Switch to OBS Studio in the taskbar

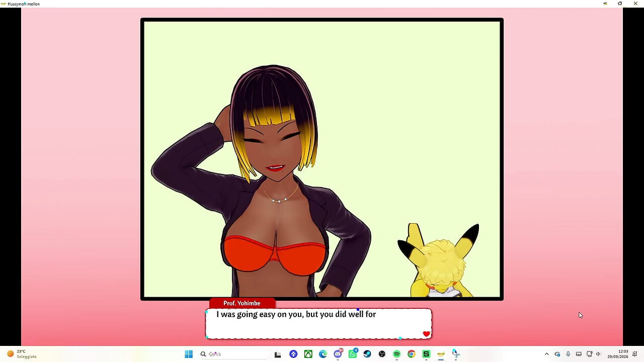pyautogui.click(x=382, y=354)
